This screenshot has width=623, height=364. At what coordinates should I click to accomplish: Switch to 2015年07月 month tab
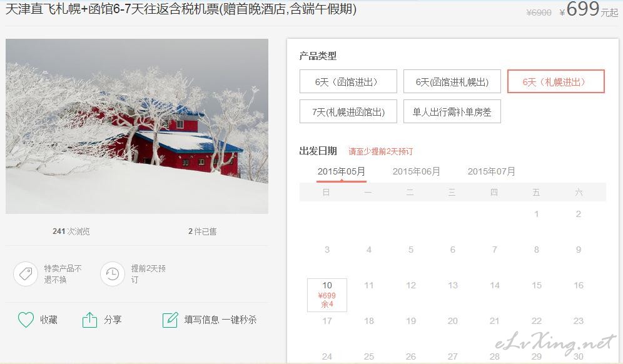492,171
